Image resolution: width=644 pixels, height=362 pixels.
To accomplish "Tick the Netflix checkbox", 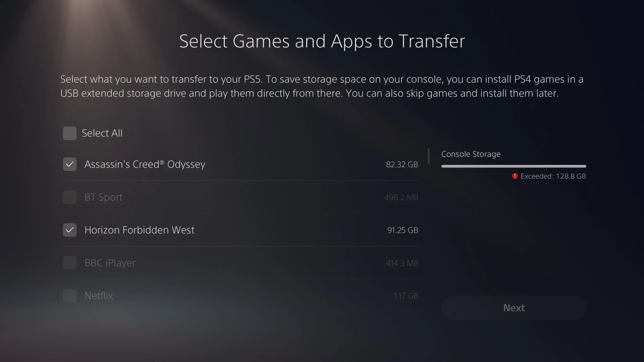I will pos(70,296).
